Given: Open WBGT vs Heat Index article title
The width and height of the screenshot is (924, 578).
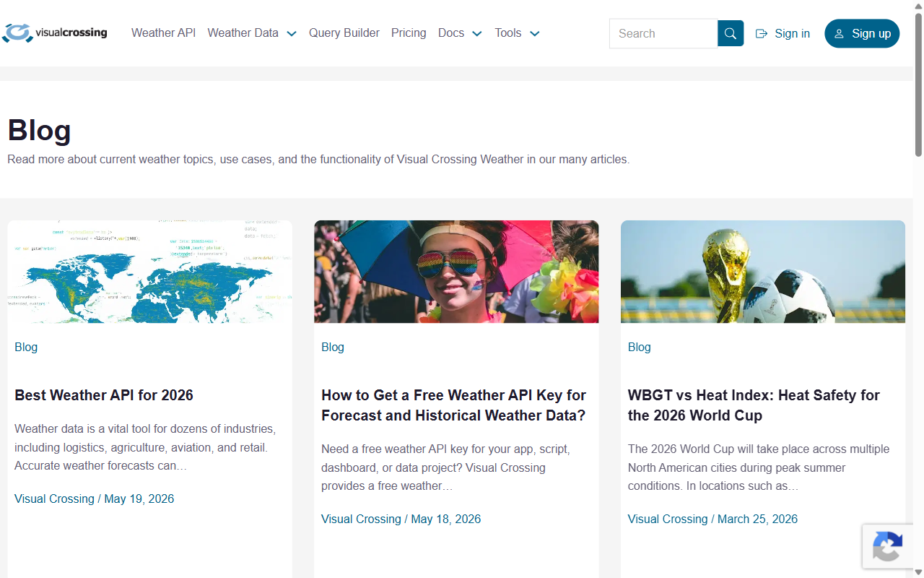Looking at the screenshot, I should click(754, 405).
